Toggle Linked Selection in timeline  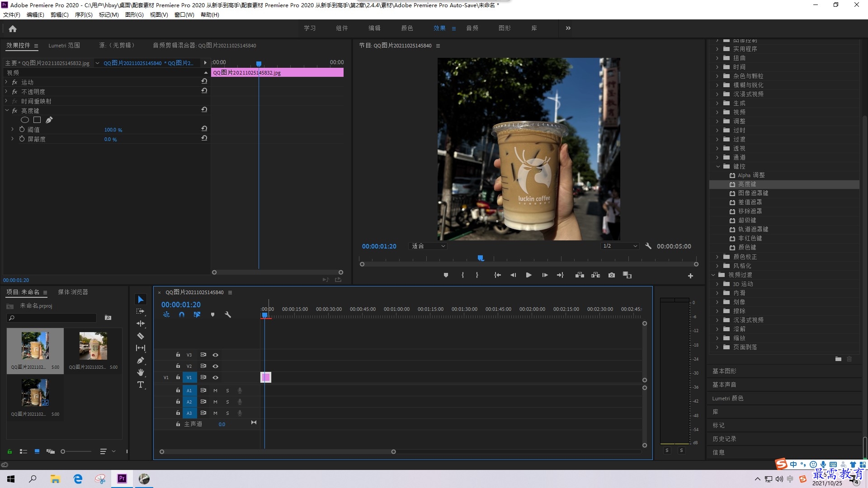[197, 314]
